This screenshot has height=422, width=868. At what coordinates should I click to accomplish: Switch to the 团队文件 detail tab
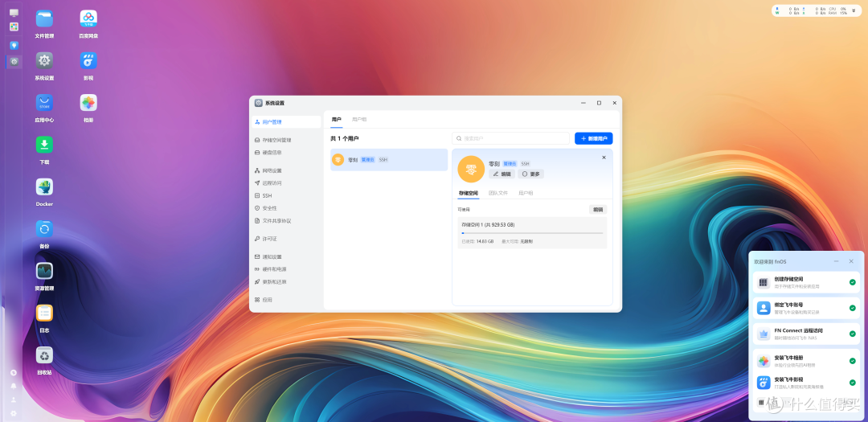pos(498,193)
